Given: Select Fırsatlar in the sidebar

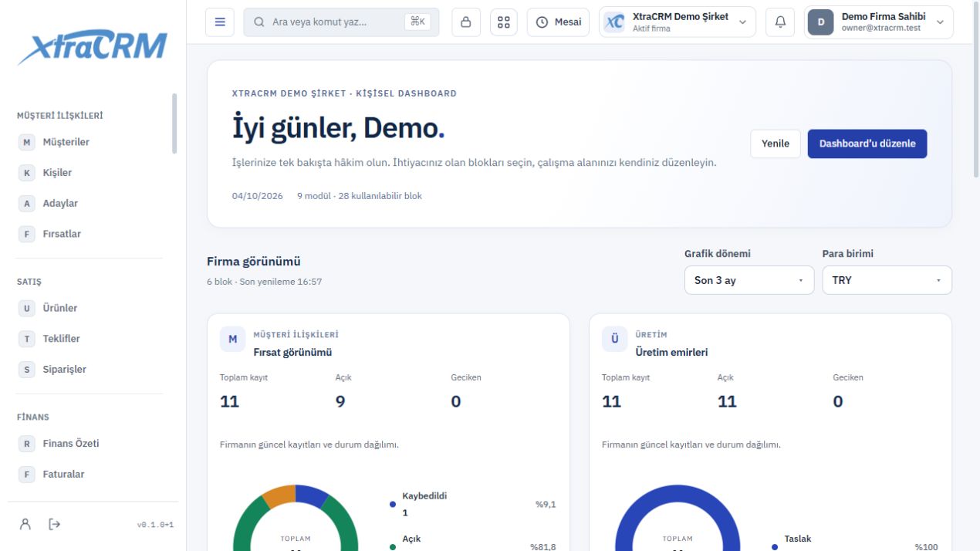Looking at the screenshot, I should point(90,234).
